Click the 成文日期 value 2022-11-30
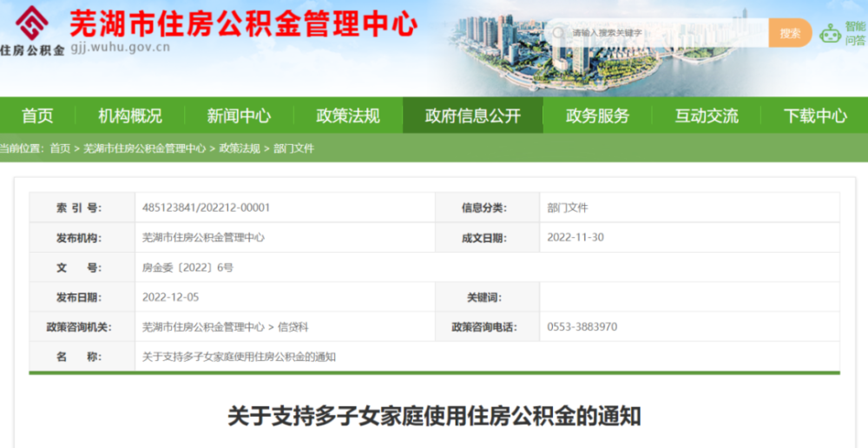 pyautogui.click(x=575, y=238)
